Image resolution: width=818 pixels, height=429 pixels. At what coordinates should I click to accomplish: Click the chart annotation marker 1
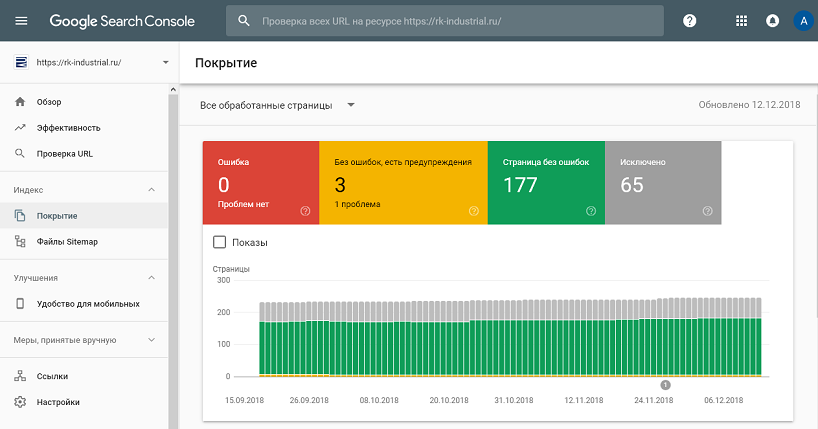tap(665, 385)
